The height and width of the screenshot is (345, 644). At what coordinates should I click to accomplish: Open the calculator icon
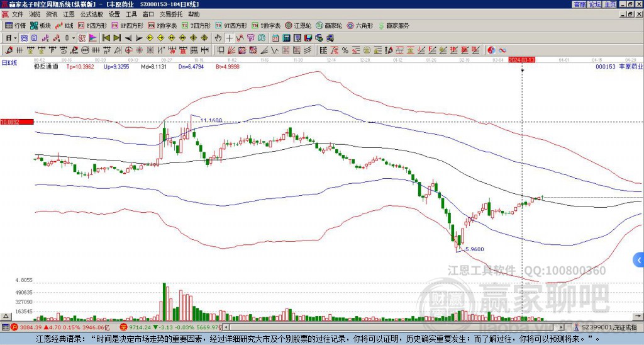point(286,38)
